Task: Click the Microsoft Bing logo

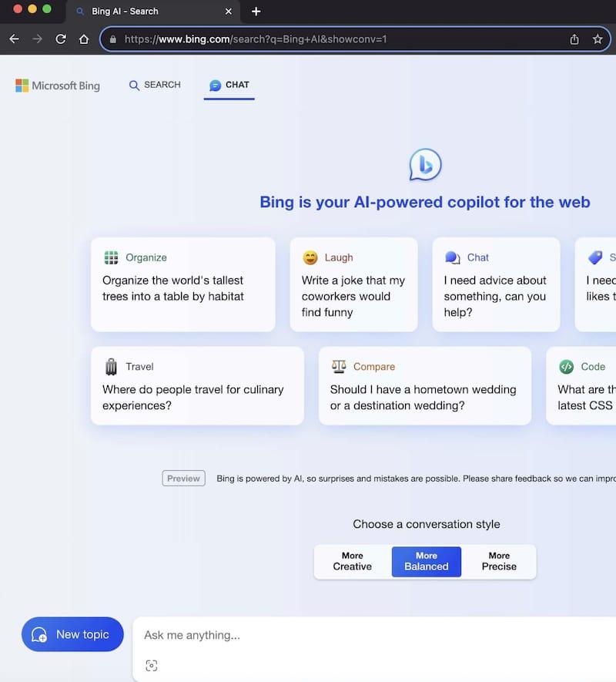Action: coord(58,86)
